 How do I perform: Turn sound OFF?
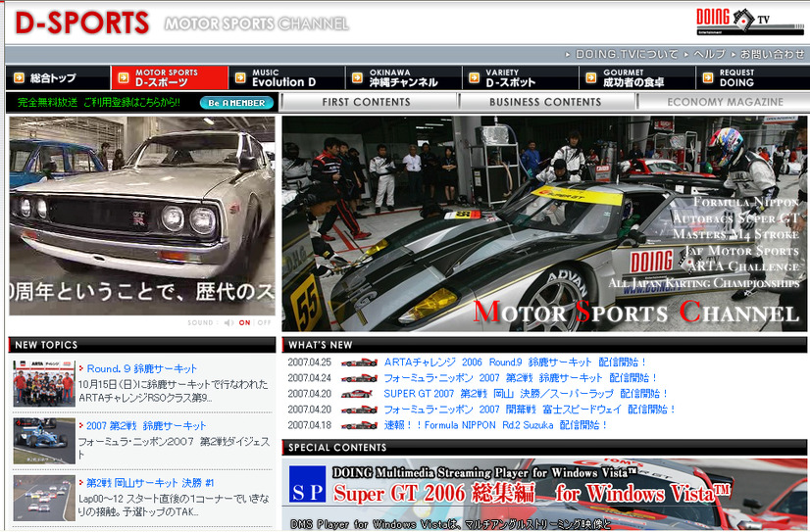coord(264,322)
